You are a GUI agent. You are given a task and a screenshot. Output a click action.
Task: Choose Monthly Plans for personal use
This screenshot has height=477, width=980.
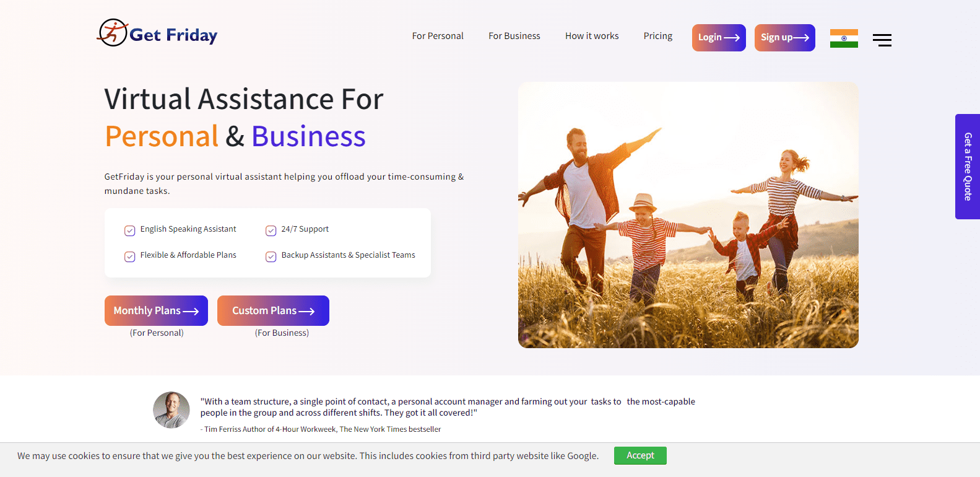tap(156, 310)
